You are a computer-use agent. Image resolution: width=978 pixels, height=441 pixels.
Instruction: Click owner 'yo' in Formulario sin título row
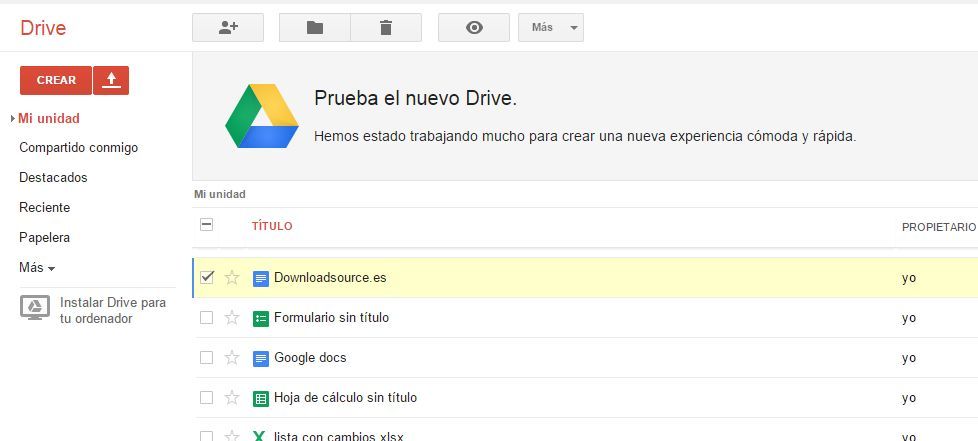[x=909, y=318]
